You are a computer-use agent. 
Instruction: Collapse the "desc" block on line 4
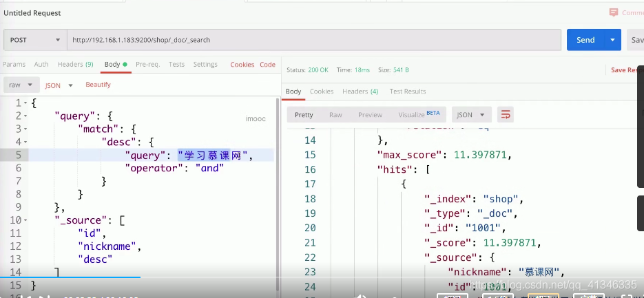coord(25,142)
